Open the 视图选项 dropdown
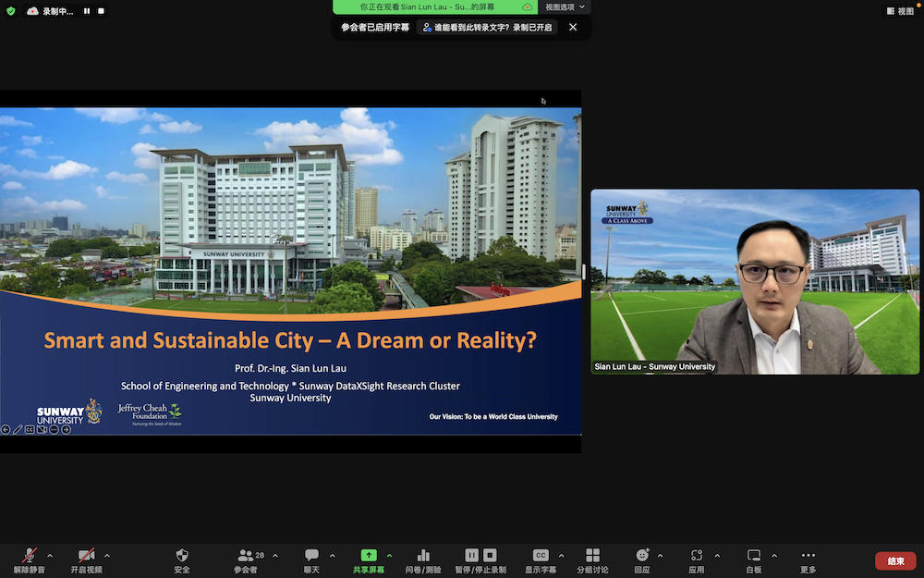The width and height of the screenshot is (924, 578). [565, 7]
